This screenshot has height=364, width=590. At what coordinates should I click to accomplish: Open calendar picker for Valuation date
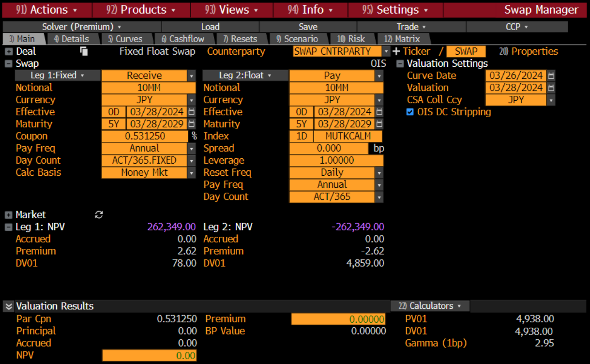(551, 88)
